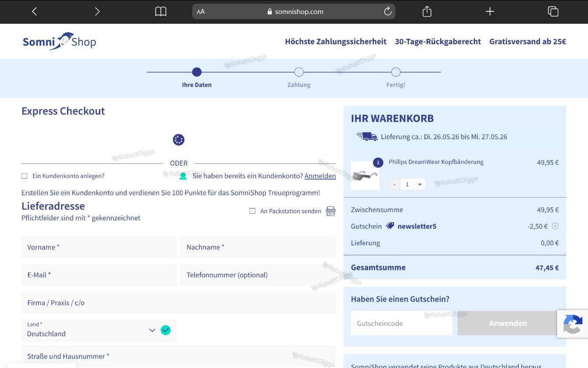Click '30-Tage-Rückgaberecht' header text
The height and width of the screenshot is (368, 588).
(x=438, y=42)
